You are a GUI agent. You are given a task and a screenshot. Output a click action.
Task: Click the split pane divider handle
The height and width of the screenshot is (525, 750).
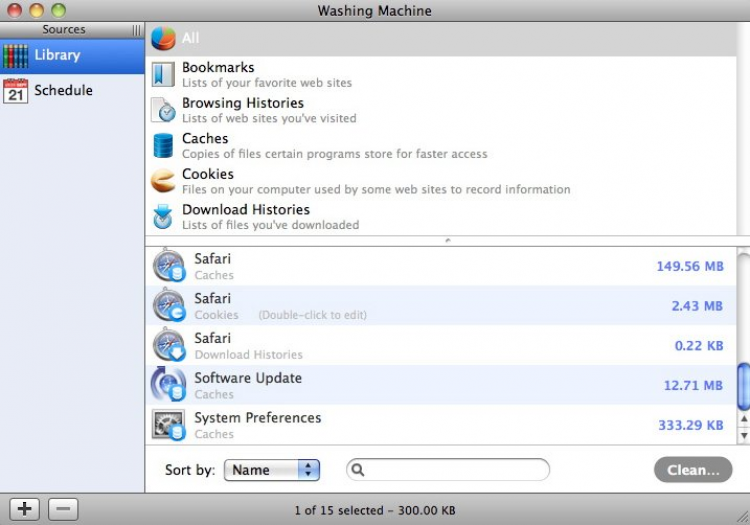(x=448, y=241)
